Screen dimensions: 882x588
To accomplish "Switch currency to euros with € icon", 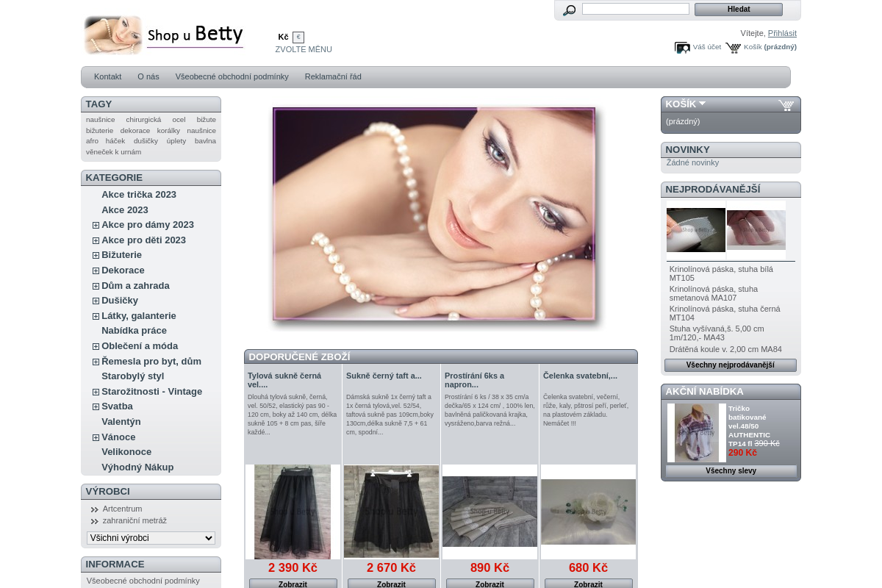I will click(298, 37).
